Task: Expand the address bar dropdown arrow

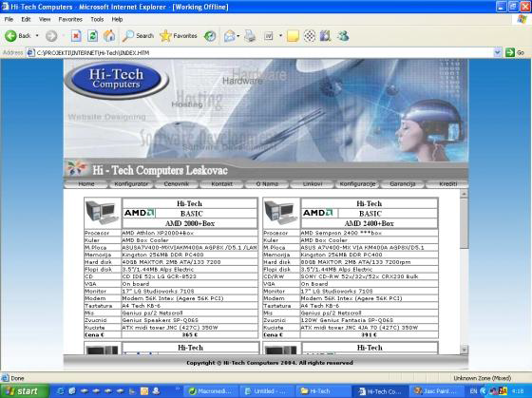Action: 498,52
